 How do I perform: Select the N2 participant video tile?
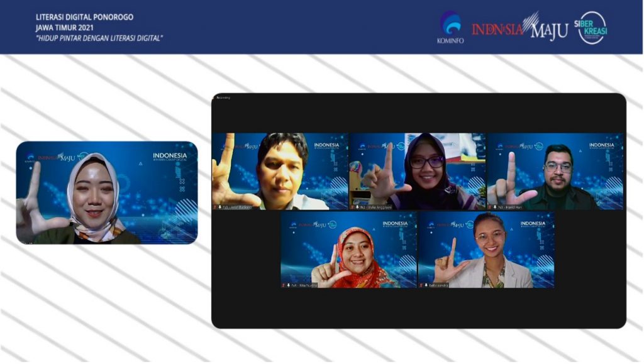(418, 171)
